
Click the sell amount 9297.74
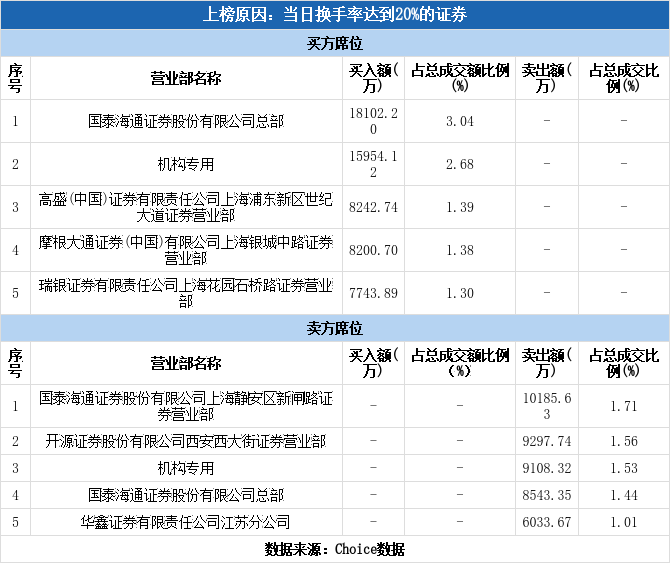(x=547, y=441)
